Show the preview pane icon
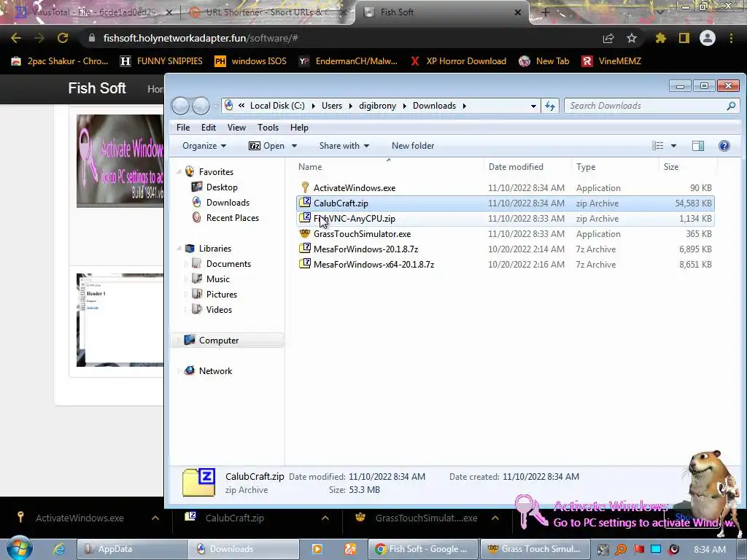747x560 pixels. point(698,146)
